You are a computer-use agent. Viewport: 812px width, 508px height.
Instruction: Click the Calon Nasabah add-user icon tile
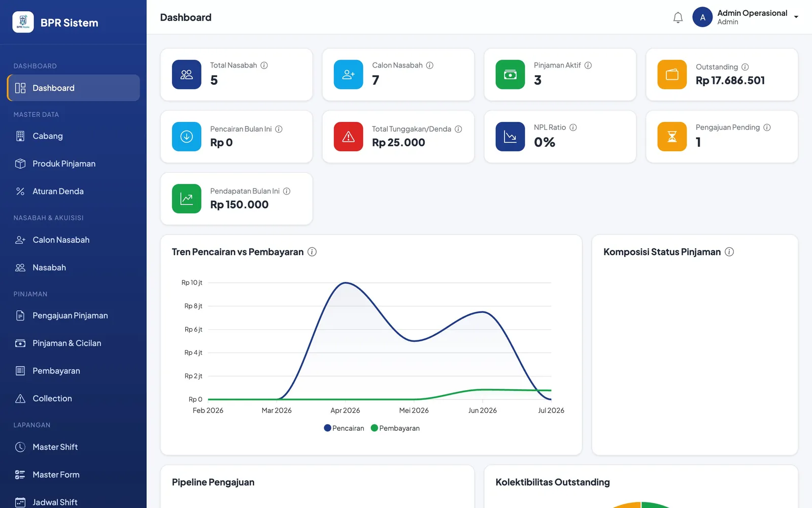click(349, 75)
